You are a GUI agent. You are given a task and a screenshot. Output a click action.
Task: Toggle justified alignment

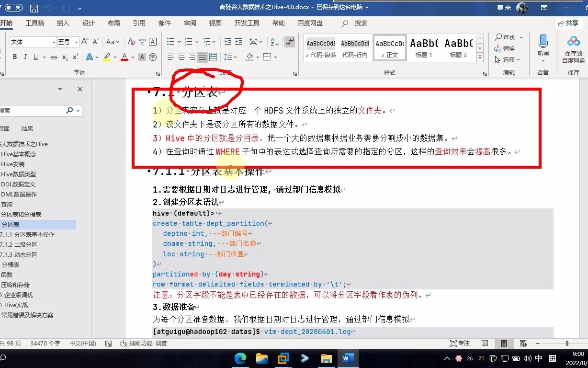[203, 57]
